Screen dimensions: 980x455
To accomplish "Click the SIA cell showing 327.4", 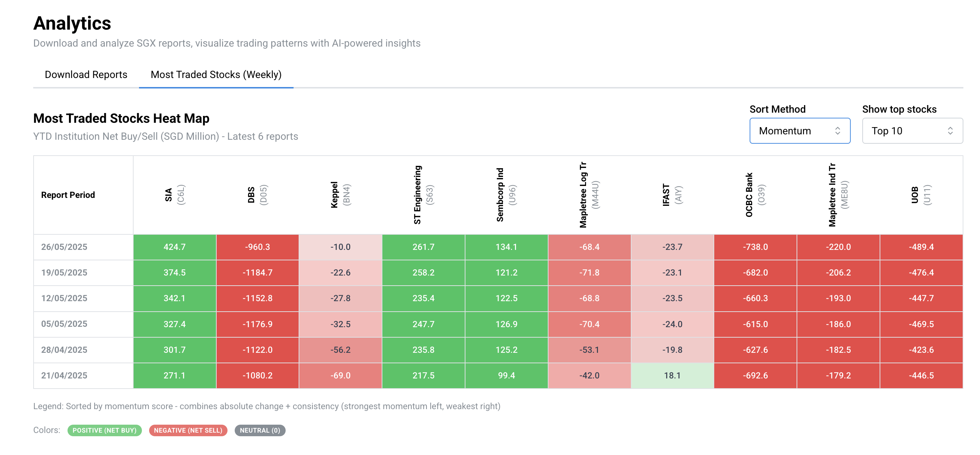I will 175,324.
